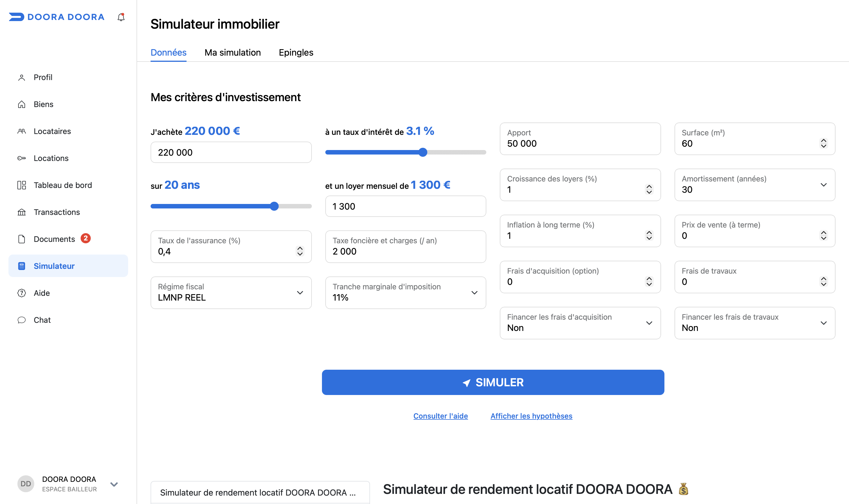The image size is (849, 504).
Task: Click the Taux de l'assurance stepper
Action: [300, 251]
